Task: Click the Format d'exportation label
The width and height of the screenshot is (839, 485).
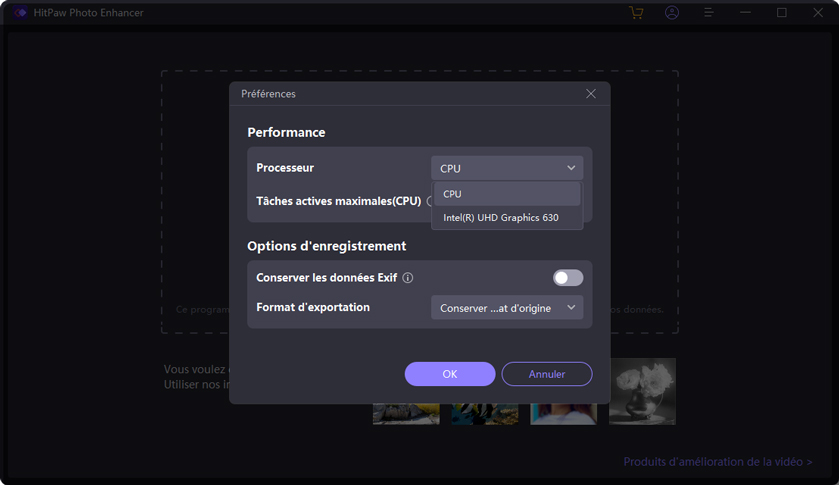Action: pos(313,307)
